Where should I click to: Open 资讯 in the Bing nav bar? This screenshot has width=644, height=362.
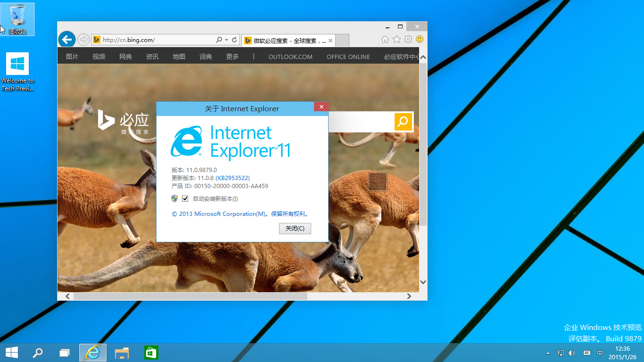152,57
